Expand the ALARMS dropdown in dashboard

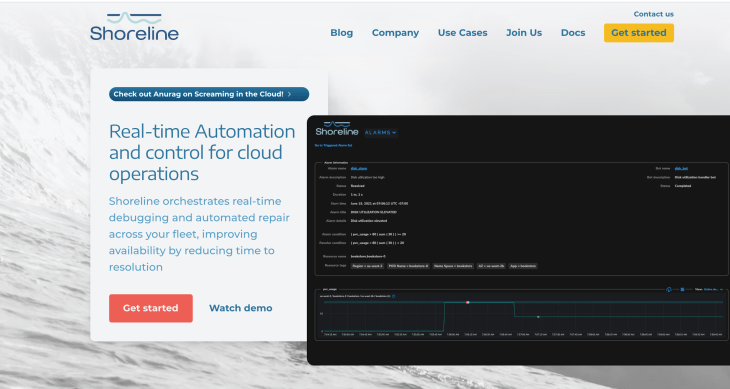(381, 133)
